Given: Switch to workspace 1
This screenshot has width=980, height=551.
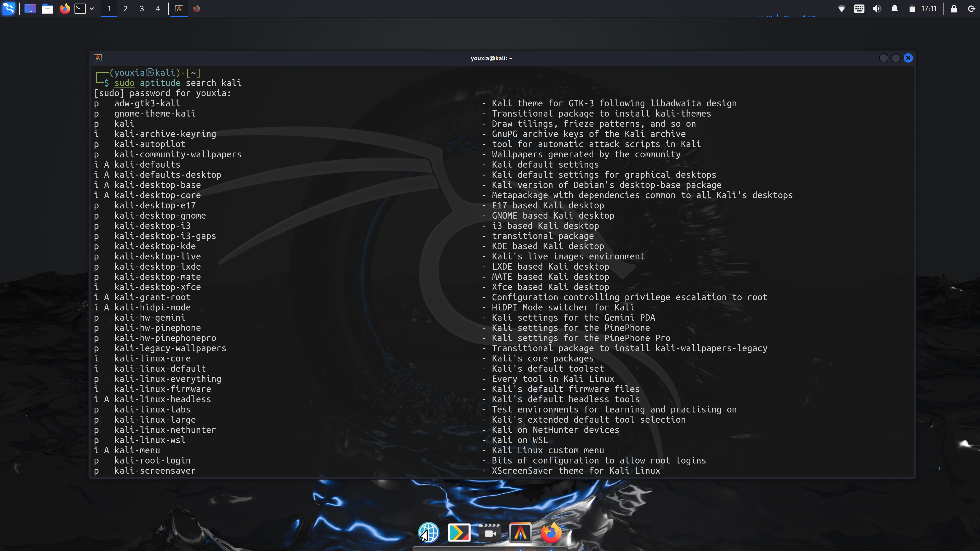Looking at the screenshot, I should [x=109, y=8].
